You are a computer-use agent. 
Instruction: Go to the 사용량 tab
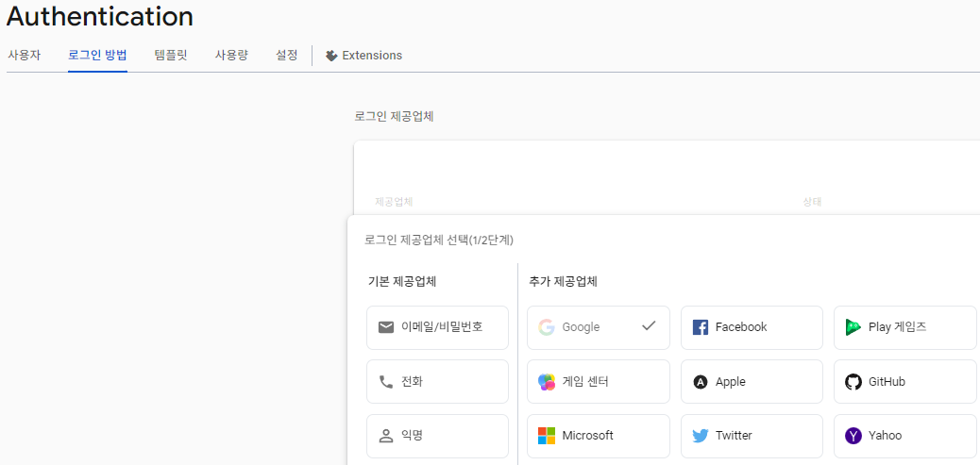[231, 55]
